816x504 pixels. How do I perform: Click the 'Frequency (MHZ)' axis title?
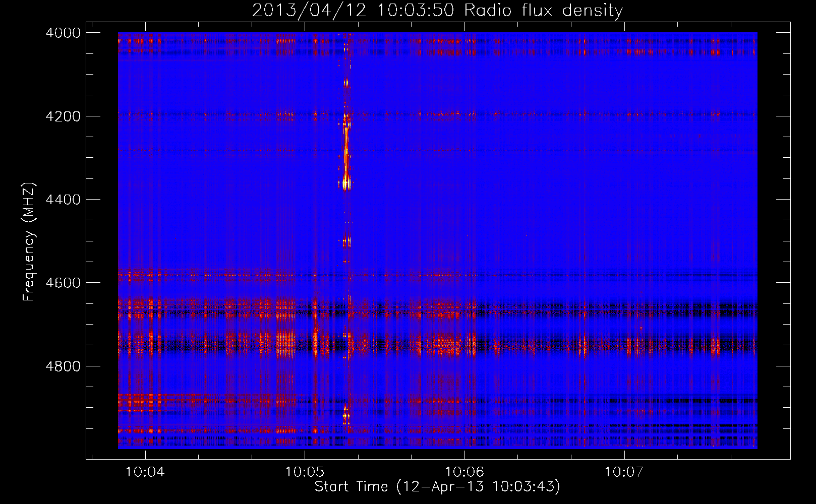pyautogui.click(x=29, y=242)
